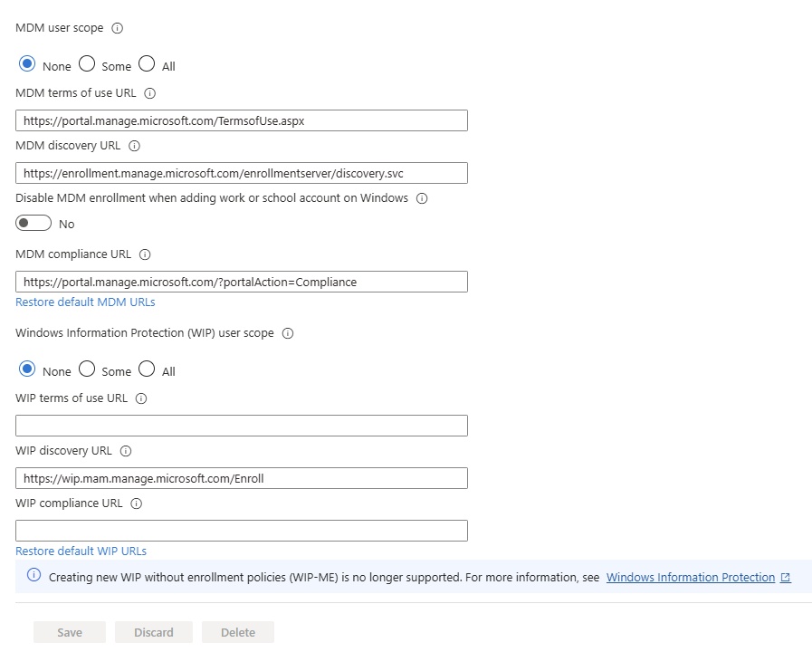Click Restore default MDM URLs link
This screenshot has height=652, width=812.
[85, 302]
